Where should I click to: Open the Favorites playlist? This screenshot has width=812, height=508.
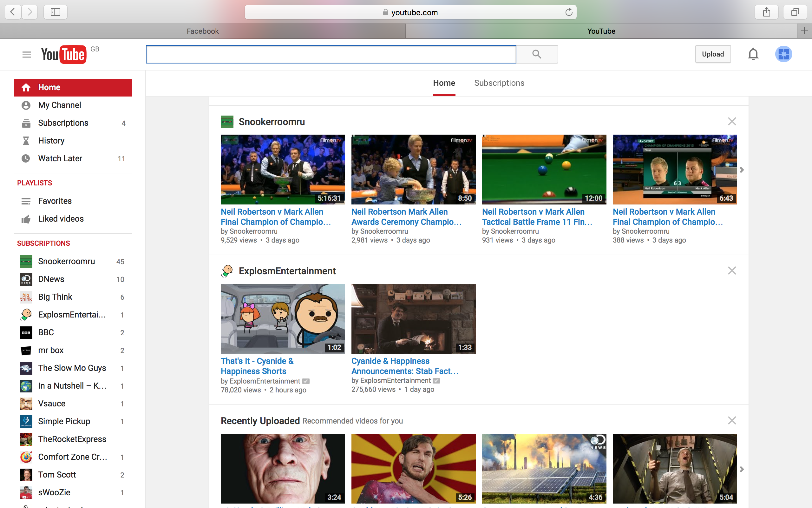click(73, 201)
